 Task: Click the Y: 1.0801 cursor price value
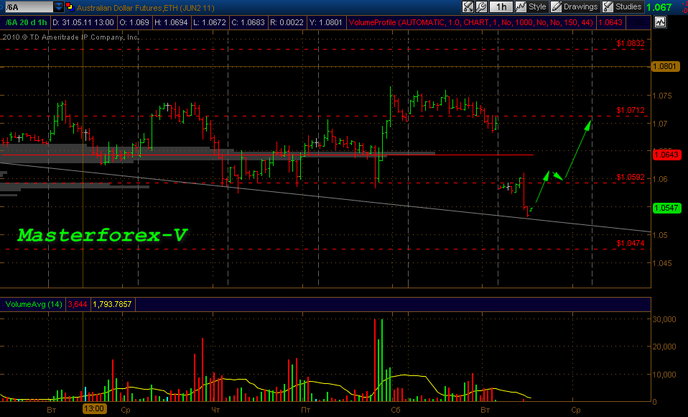[x=325, y=22]
